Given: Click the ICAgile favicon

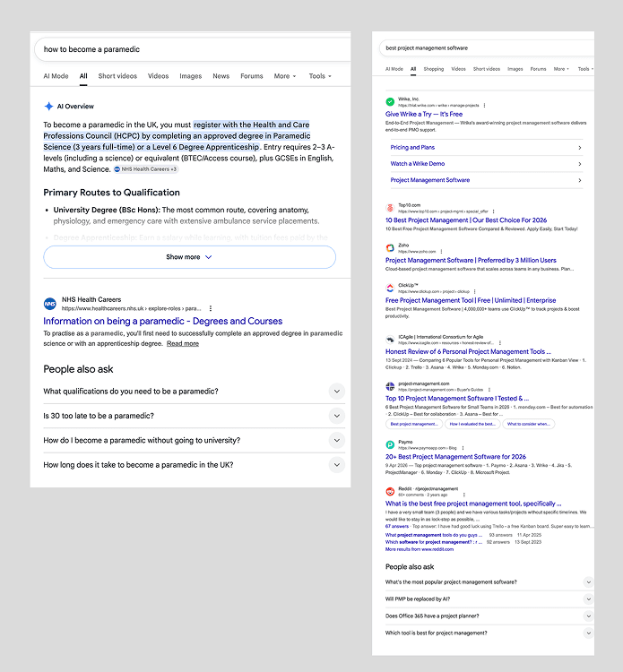Looking at the screenshot, I should point(390,340).
